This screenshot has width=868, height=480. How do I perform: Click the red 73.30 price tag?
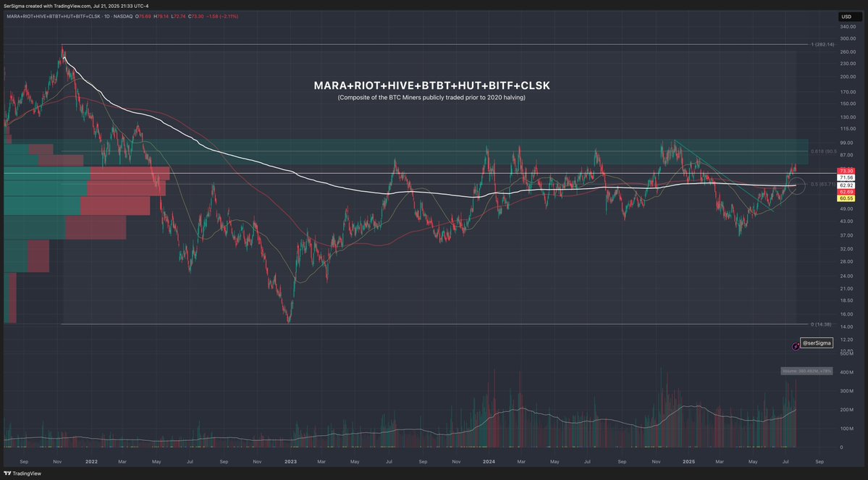(x=846, y=171)
